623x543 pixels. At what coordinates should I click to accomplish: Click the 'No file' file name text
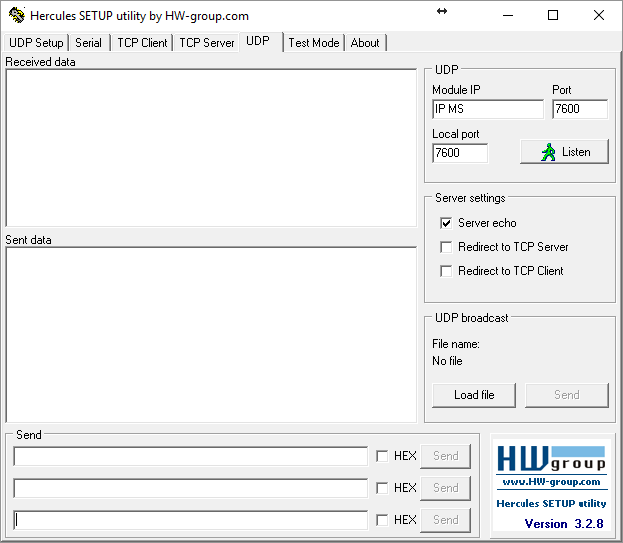tap(447, 361)
